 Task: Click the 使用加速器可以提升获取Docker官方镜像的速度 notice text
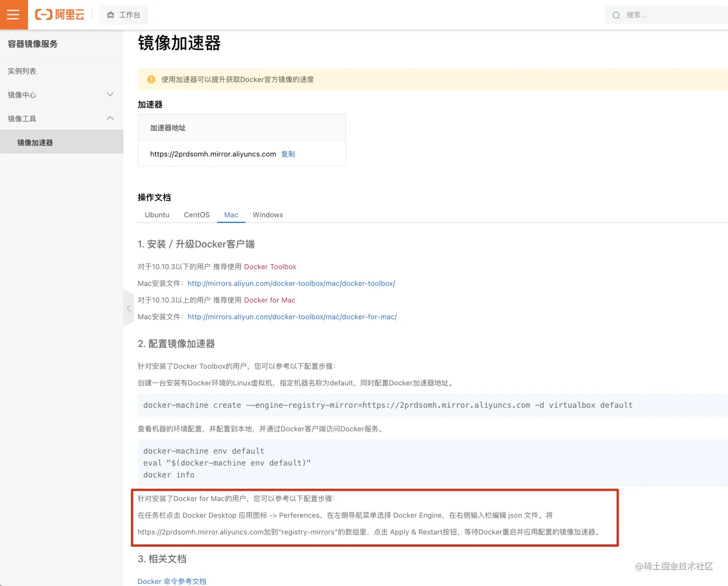tap(238, 79)
